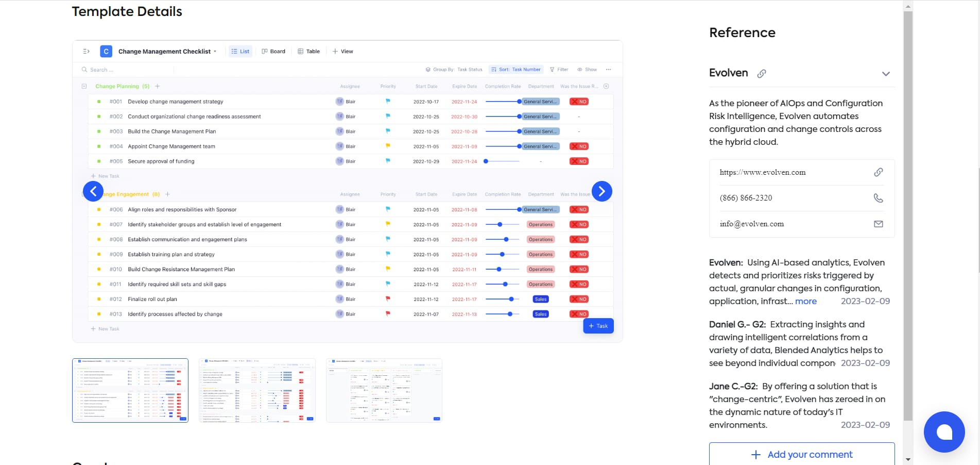Click Add your comment button

click(x=801, y=454)
